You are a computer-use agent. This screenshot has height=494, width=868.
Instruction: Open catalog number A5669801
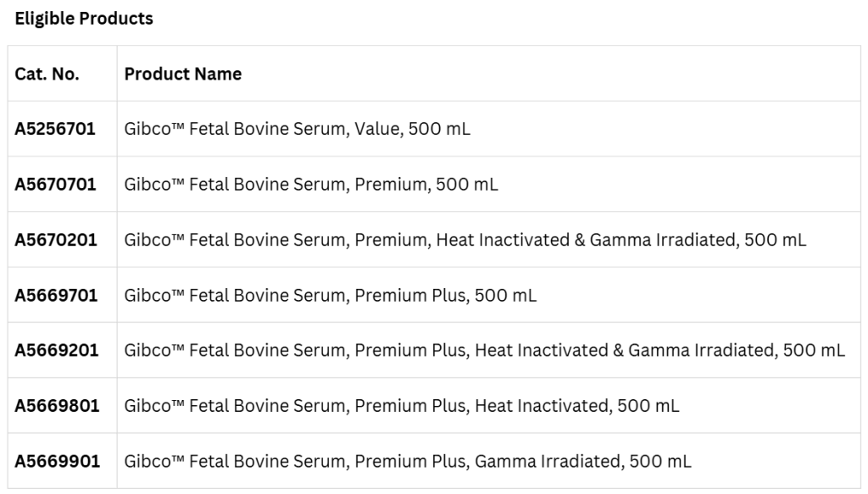pyautogui.click(x=57, y=406)
